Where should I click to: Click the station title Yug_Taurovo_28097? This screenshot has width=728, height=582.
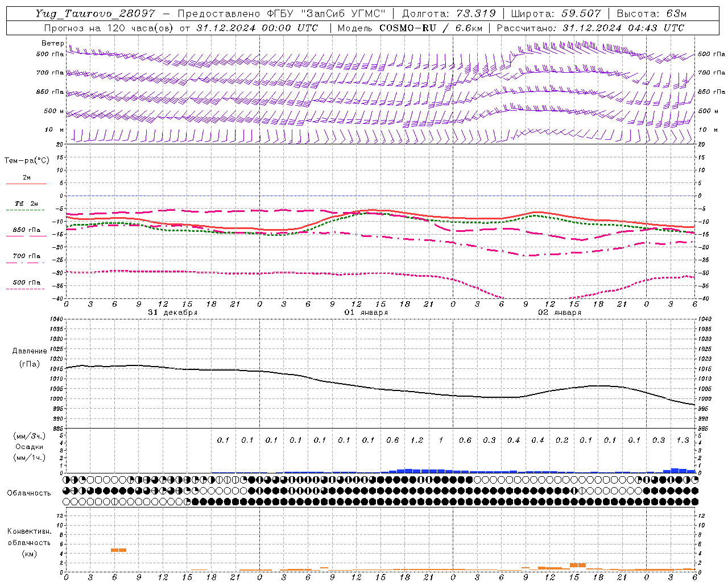95,14
